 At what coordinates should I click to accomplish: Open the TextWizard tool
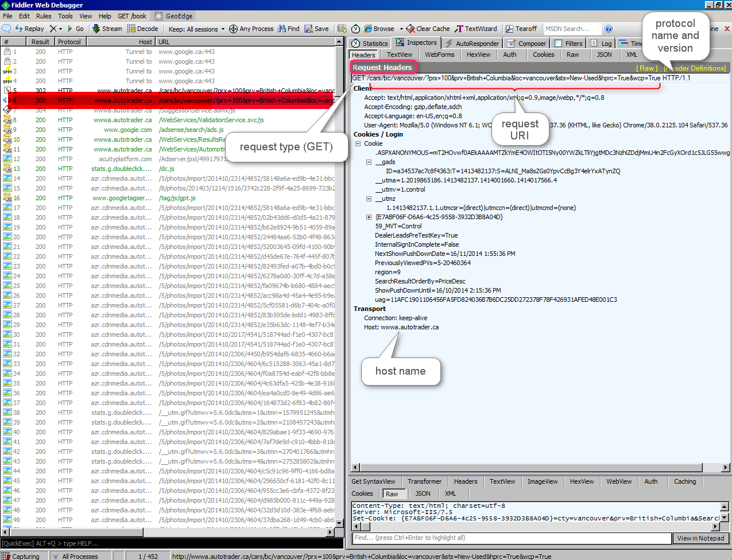tap(475, 28)
